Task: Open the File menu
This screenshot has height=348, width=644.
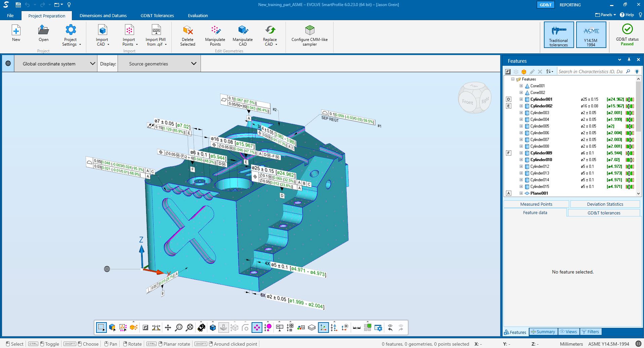Action: point(10,15)
